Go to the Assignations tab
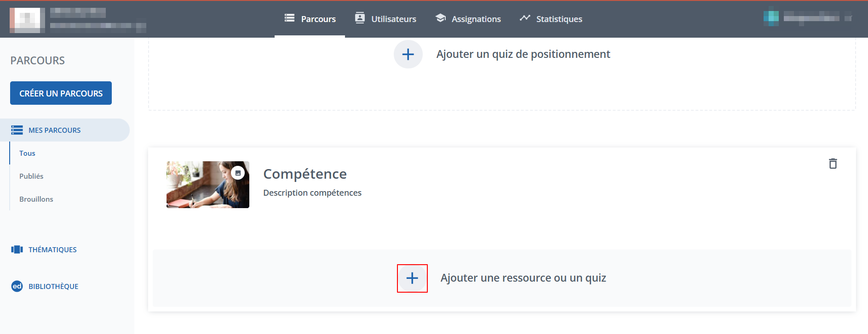Viewport: 868px width, 334px height. tap(468, 19)
